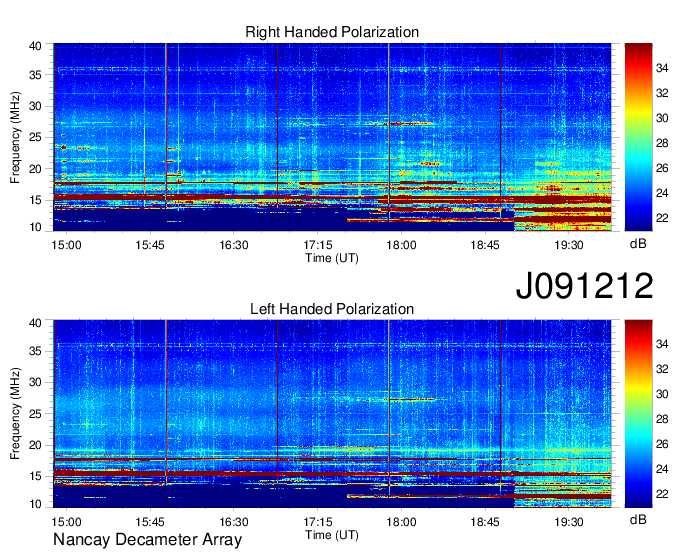Click the 35 MHz tick of Left Handed plot
This screenshot has height=552, width=680.
point(35,351)
